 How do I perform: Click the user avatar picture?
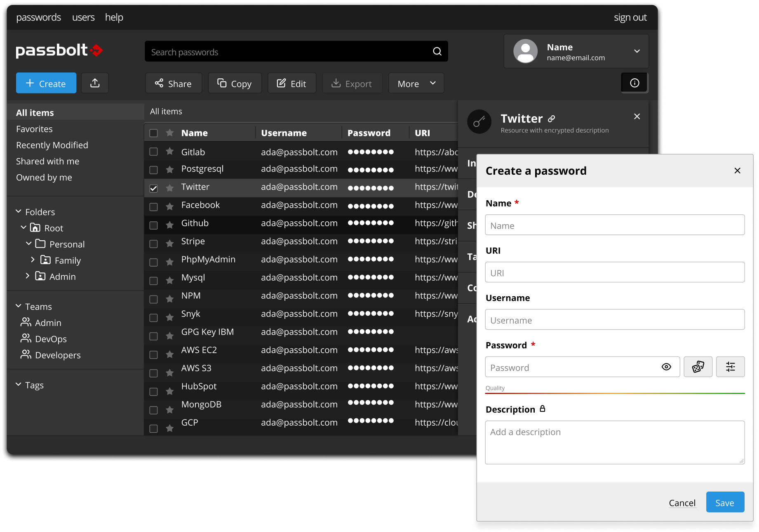(x=525, y=51)
